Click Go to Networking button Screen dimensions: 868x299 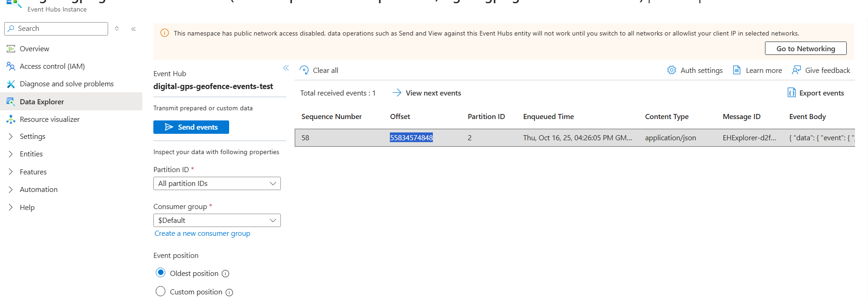click(806, 48)
